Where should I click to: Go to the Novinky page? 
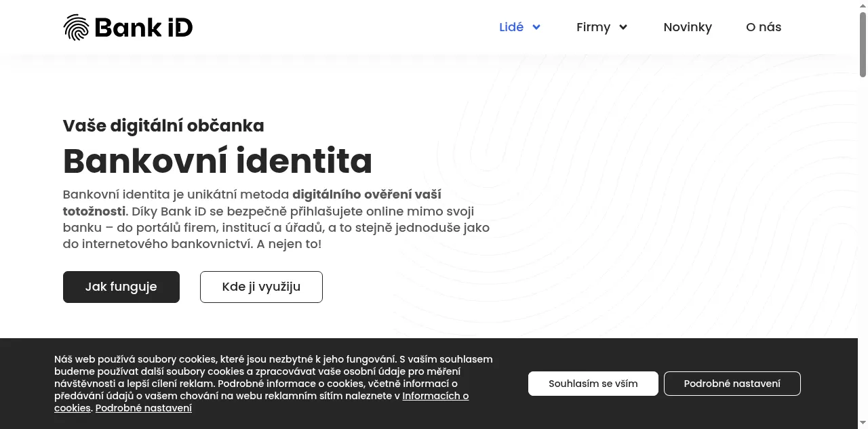tap(688, 27)
